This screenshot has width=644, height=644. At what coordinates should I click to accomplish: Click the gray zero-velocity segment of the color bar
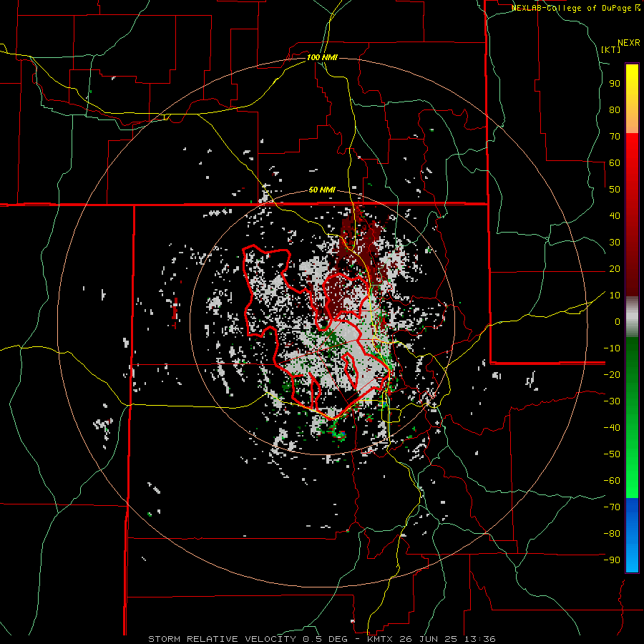coord(632,316)
